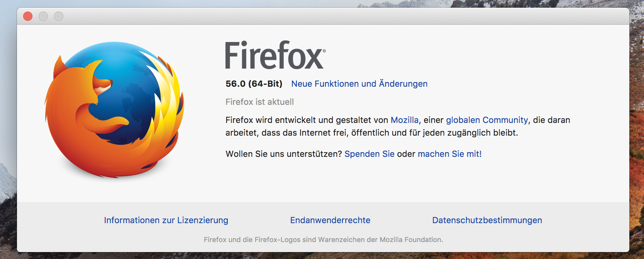Click the Mozilla Foundation trademark footer text

click(323, 239)
